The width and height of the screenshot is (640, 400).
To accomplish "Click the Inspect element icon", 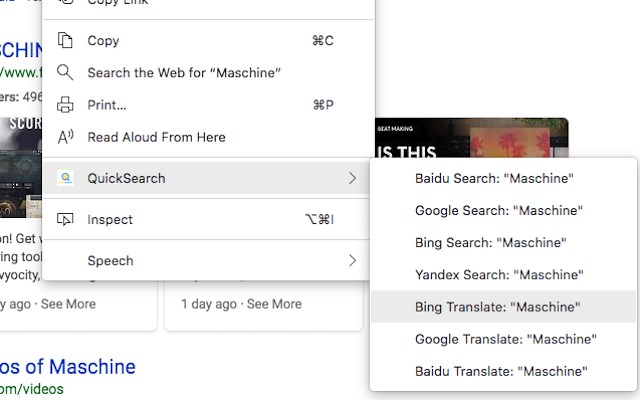I will [x=66, y=219].
